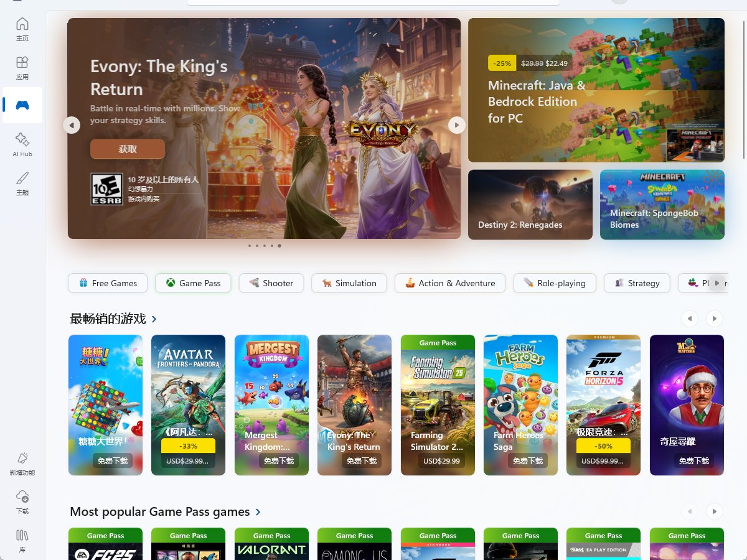The width and height of the screenshot is (747, 560).
Task: Open Library (库) in the sidebar
Action: click(x=22, y=541)
